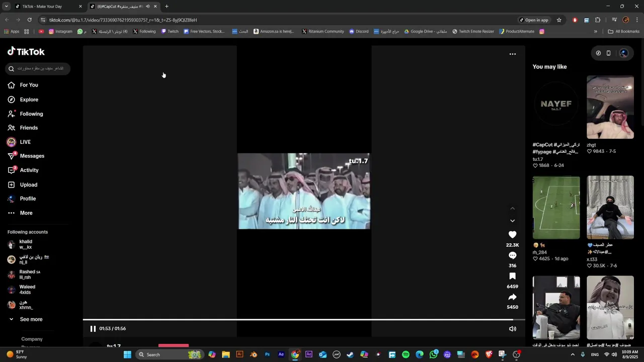Open the x.t33 recommended video thumbnail
644x362 pixels.
[610, 207]
